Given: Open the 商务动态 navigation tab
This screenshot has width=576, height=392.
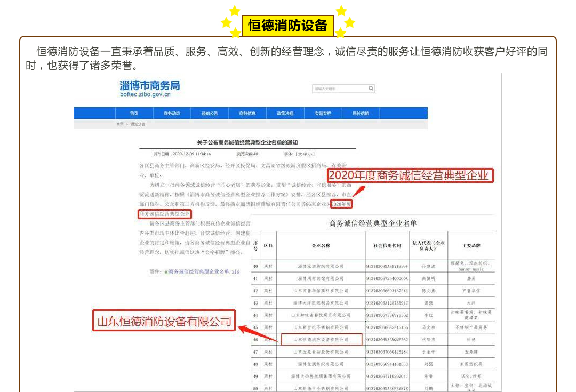Looking at the screenshot, I should (172, 114).
